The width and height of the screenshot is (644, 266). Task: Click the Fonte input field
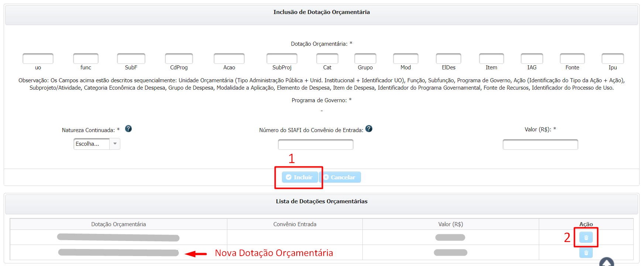(572, 59)
